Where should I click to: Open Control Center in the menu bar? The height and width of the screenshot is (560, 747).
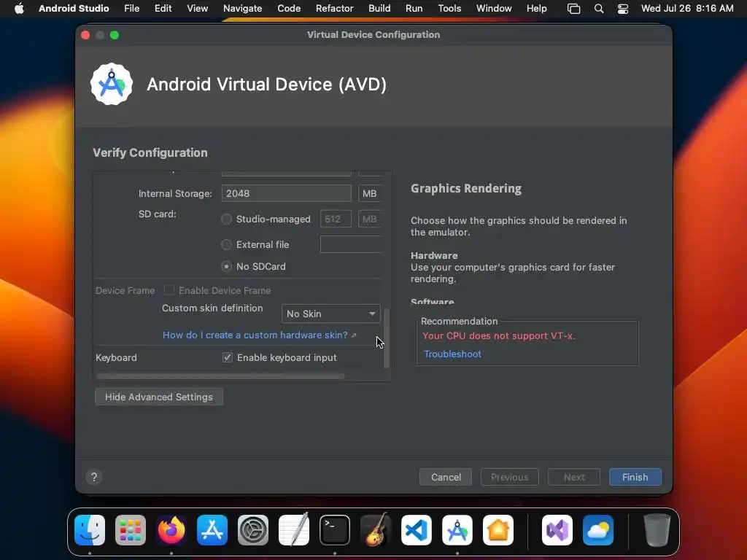click(x=623, y=9)
